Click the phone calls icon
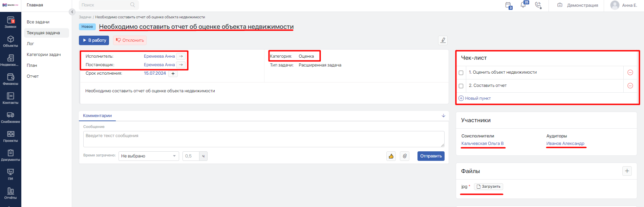The image size is (644, 207). (x=538, y=5)
